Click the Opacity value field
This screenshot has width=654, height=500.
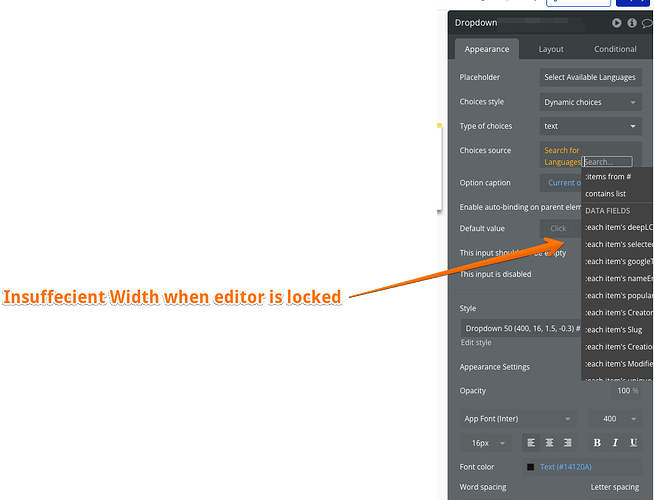click(627, 391)
